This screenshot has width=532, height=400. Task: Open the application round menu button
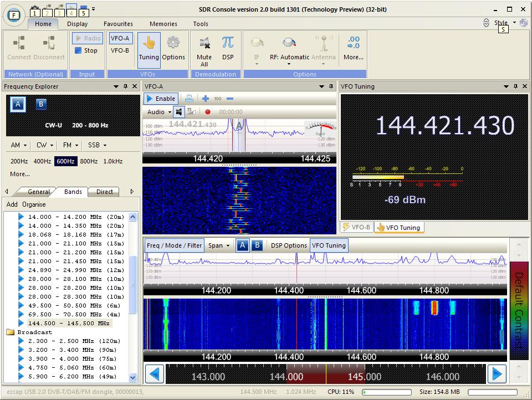pyautogui.click(x=14, y=16)
